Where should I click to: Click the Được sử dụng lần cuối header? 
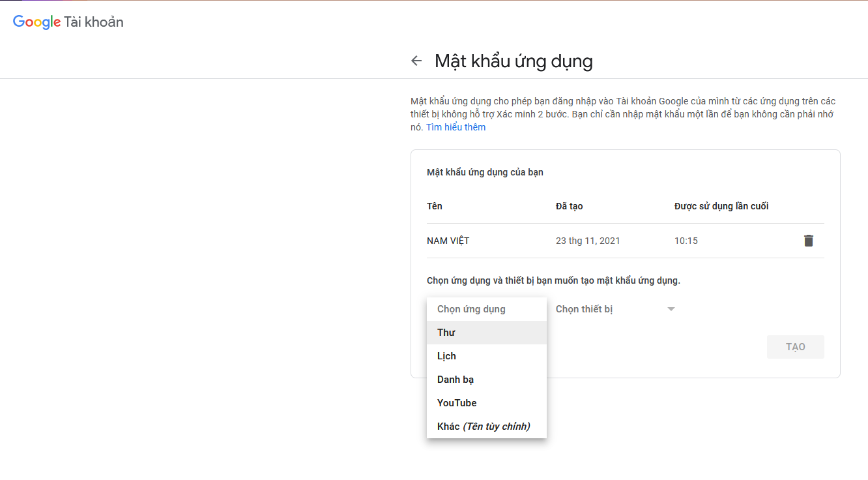(721, 206)
